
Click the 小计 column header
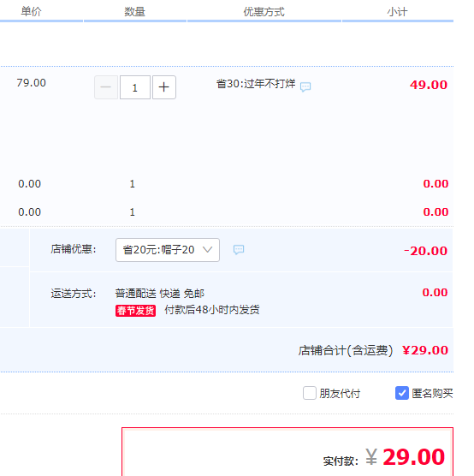coord(397,11)
